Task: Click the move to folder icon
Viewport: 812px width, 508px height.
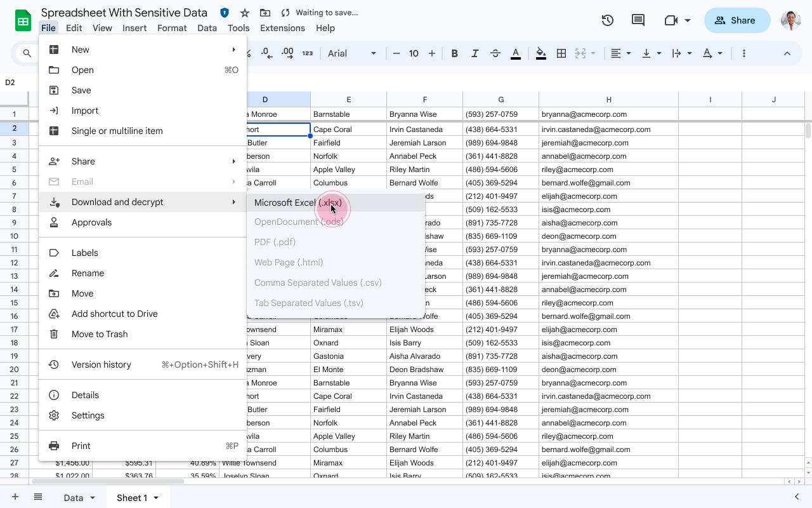Action: pos(265,13)
